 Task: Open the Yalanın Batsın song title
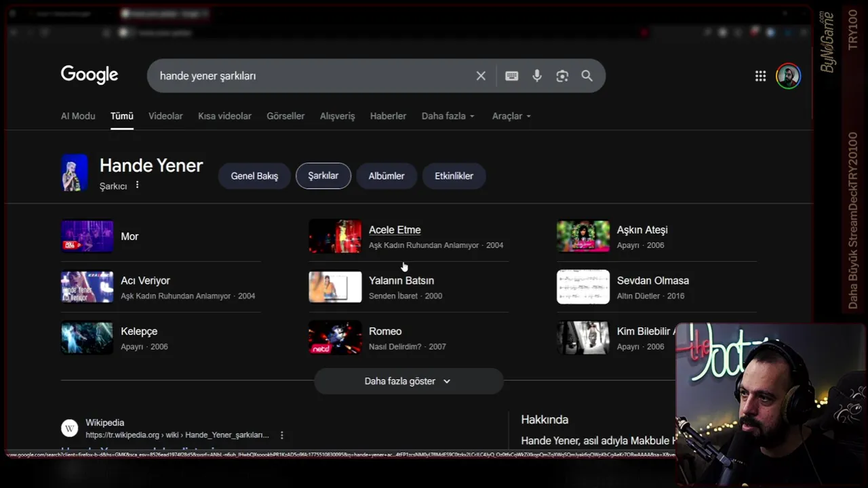click(401, 281)
